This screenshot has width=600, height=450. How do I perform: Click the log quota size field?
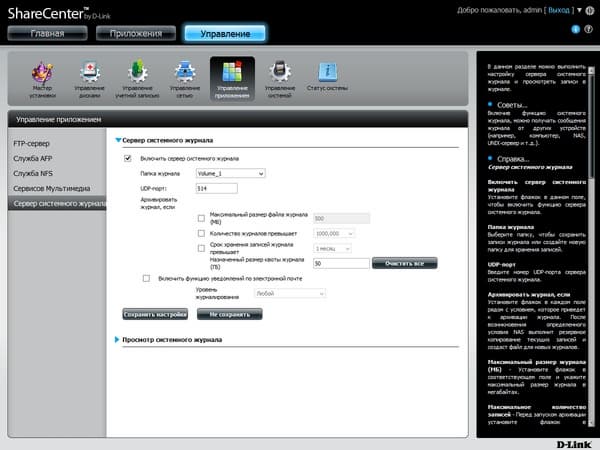pyautogui.click(x=341, y=263)
